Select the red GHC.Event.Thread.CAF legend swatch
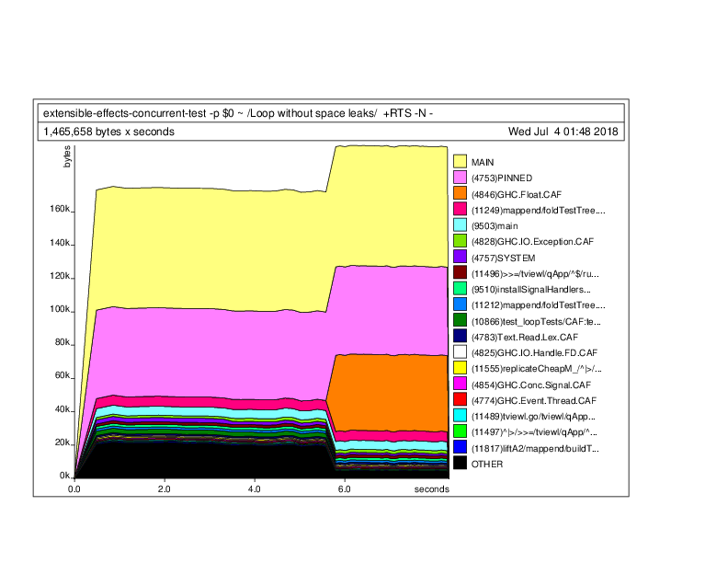The height and width of the screenshot is (563, 728). coord(461,400)
